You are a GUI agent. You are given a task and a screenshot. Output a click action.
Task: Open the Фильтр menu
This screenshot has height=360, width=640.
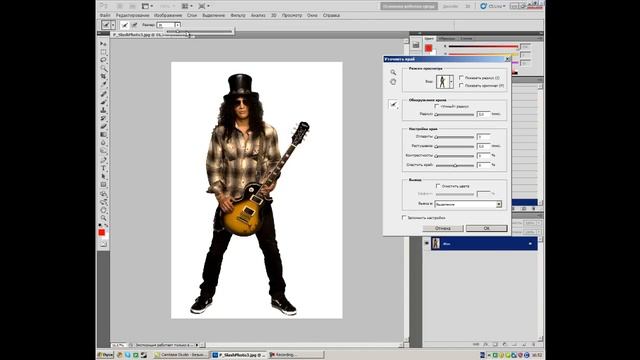click(238, 15)
